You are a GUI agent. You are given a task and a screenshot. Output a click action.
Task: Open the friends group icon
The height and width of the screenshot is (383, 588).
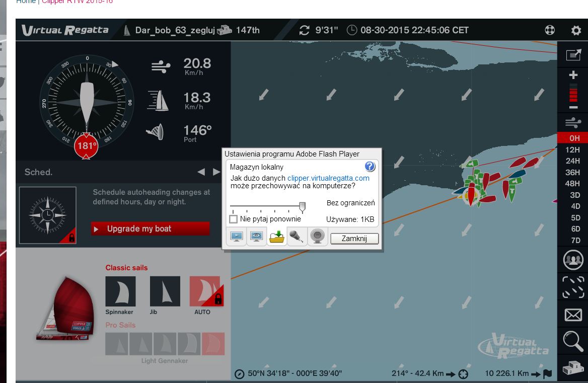pos(573,260)
